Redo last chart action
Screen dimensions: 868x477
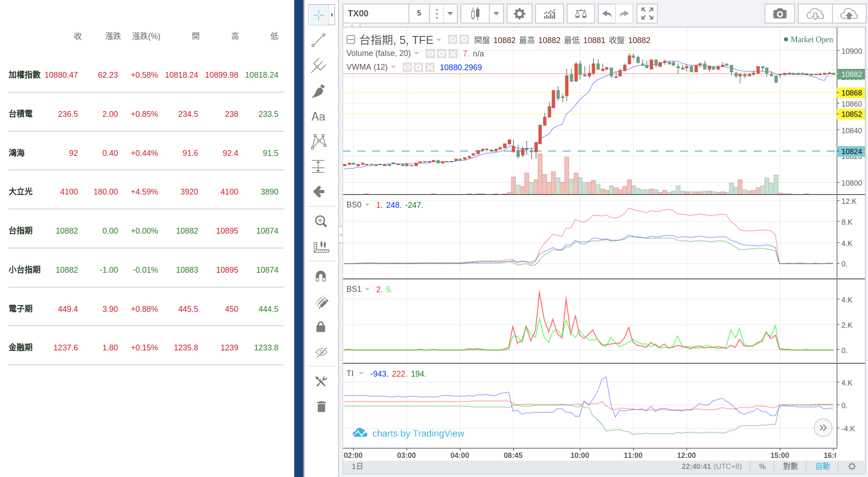624,14
